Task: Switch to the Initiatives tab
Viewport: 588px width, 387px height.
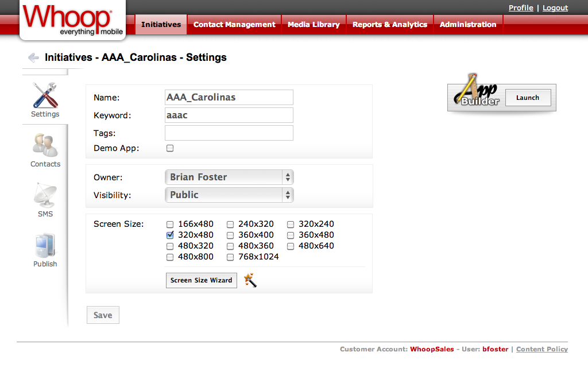Action: 161,24
